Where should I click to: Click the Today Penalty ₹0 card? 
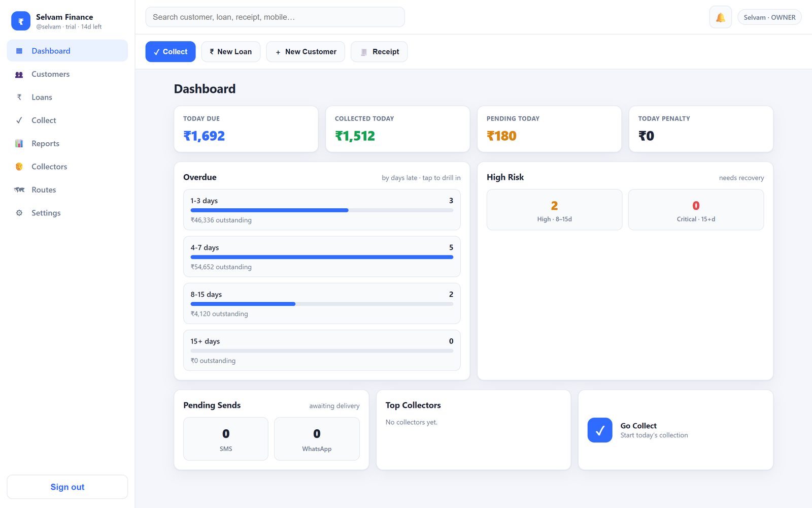pos(701,129)
